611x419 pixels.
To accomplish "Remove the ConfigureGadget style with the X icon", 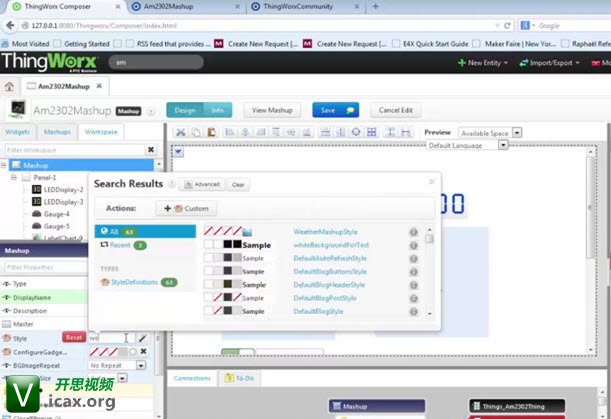I will pyautogui.click(x=143, y=352).
